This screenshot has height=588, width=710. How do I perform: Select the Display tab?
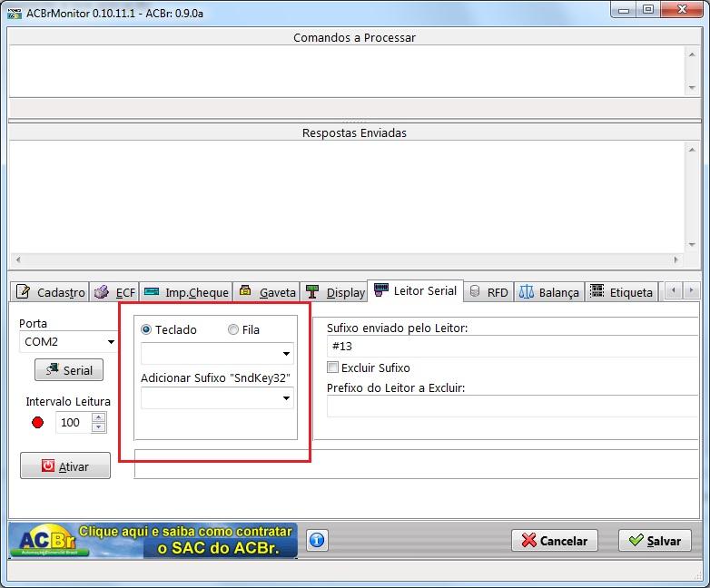pos(336,292)
